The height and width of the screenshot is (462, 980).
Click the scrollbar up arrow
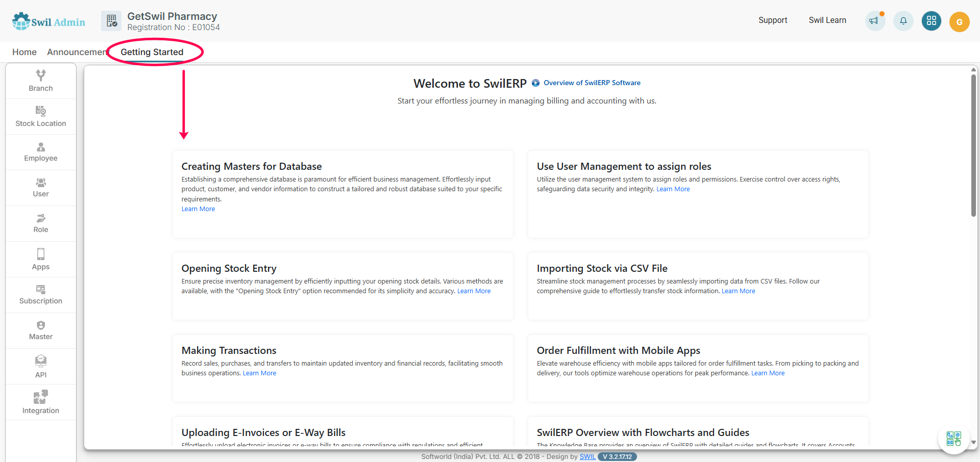tap(973, 69)
